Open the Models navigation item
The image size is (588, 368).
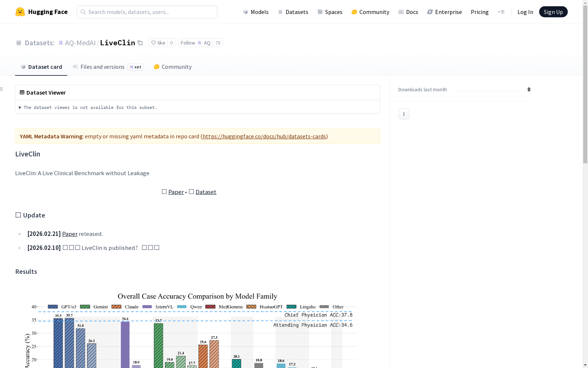[x=256, y=12]
